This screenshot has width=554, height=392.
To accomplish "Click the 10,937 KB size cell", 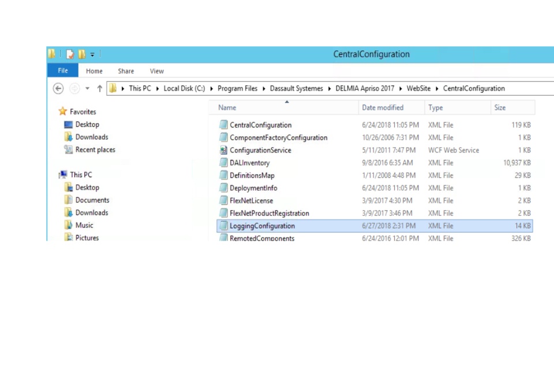I will pyautogui.click(x=517, y=163).
